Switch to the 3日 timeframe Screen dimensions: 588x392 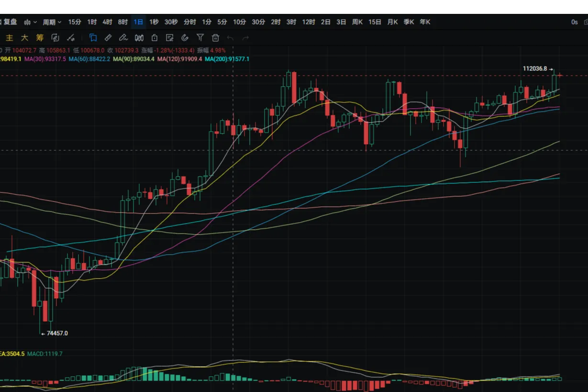pos(341,22)
